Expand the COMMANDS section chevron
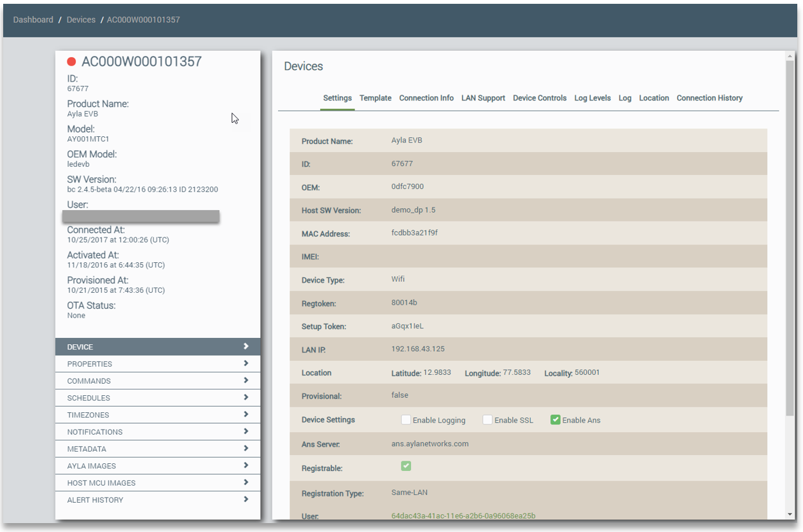This screenshot has height=532, width=803. 246,381
